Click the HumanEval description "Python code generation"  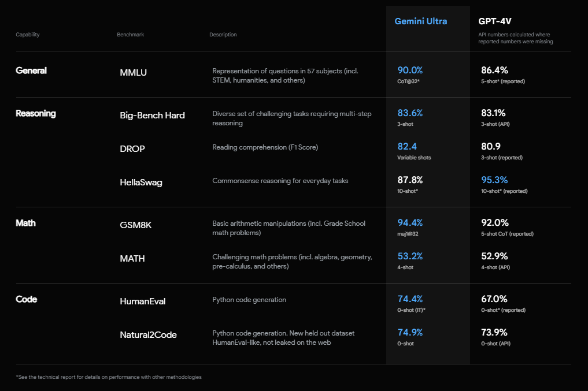pyautogui.click(x=249, y=300)
